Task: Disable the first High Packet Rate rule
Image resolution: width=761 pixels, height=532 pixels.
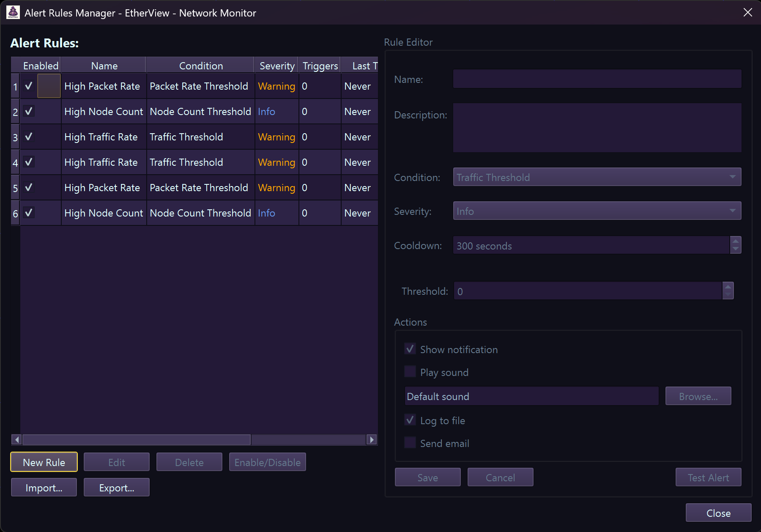Action: (29, 86)
